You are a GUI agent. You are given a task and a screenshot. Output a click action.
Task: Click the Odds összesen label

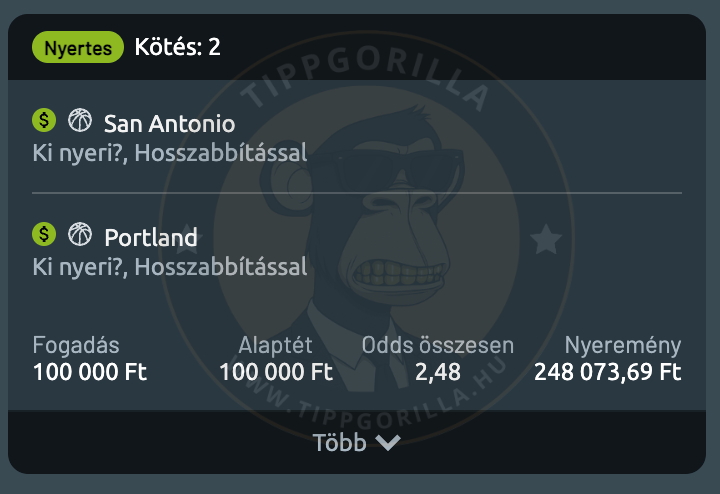coord(438,346)
